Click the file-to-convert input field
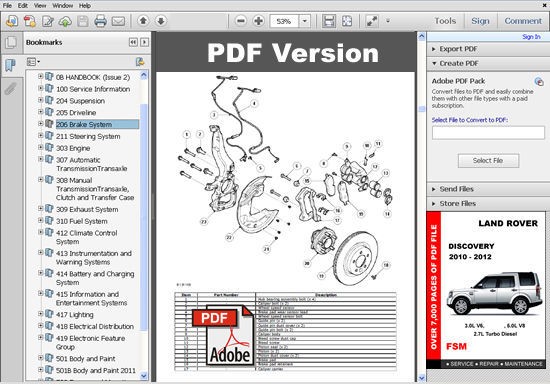 click(x=488, y=133)
